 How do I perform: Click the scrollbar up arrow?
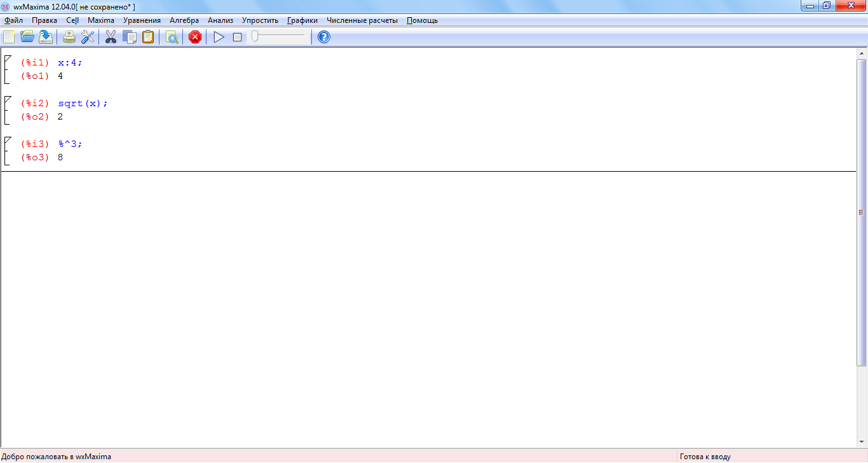[862, 53]
